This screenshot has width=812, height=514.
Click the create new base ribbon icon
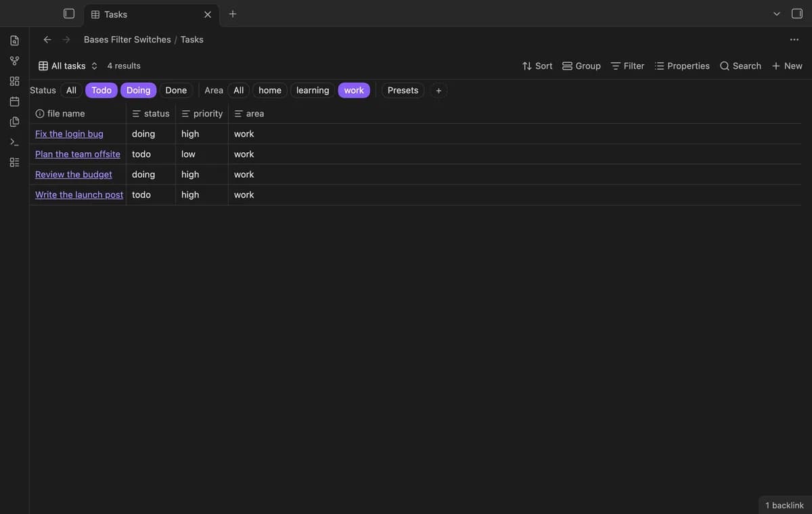pyautogui.click(x=14, y=162)
